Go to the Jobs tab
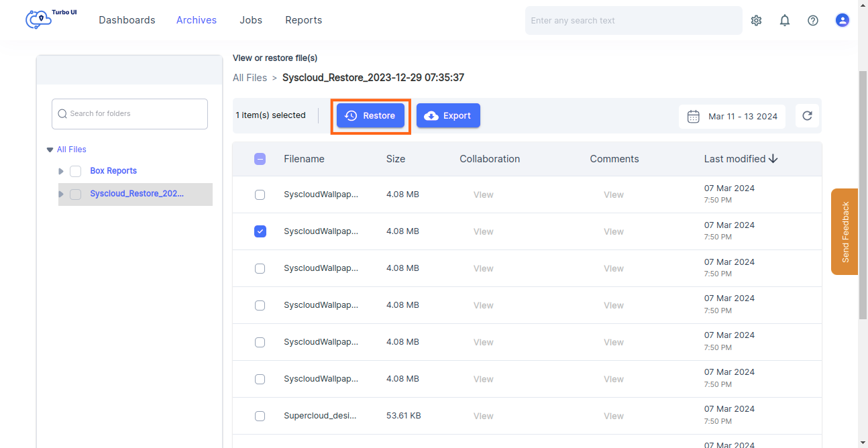 251,20
